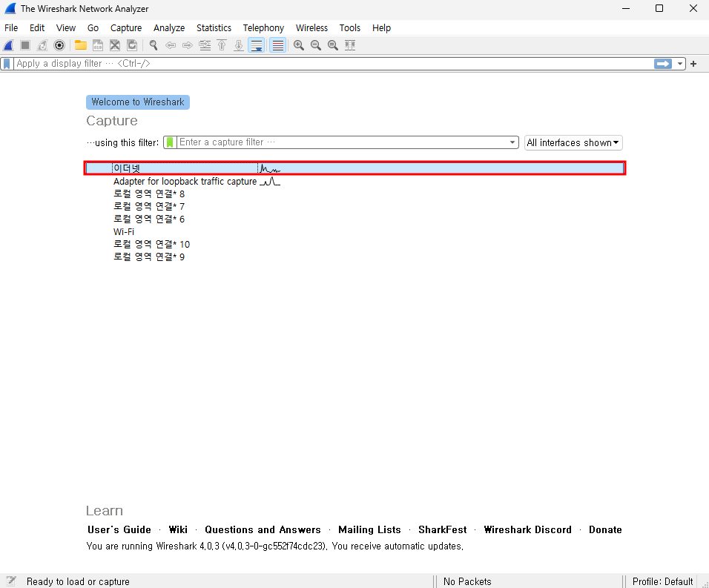This screenshot has height=588, width=709.
Task: Click the zoom out icon
Action: (316, 45)
